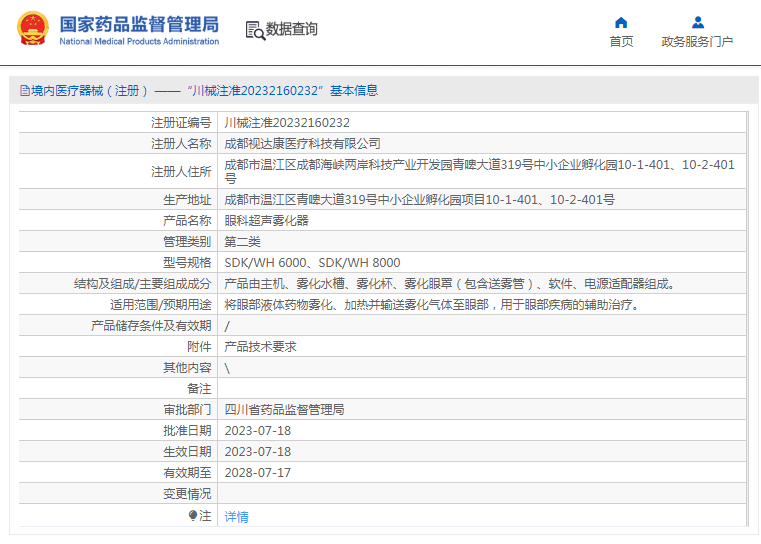Viewport: 761px width, 544px height.
Task: Open 政务服务门户 portal link
Action: 697,42
